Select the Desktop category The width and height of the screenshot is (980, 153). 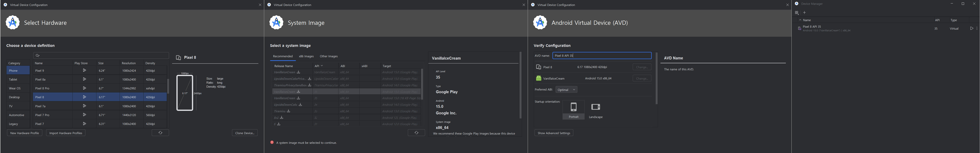18,97
